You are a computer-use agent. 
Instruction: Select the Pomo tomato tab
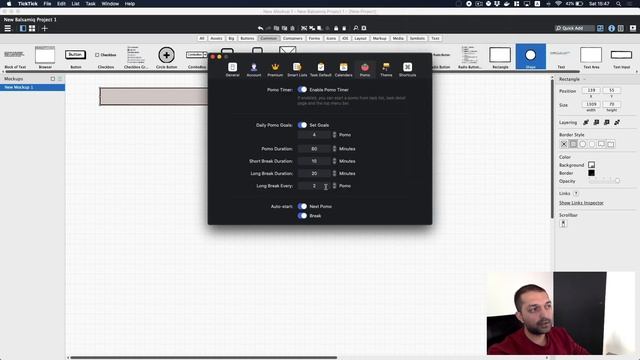point(365,69)
